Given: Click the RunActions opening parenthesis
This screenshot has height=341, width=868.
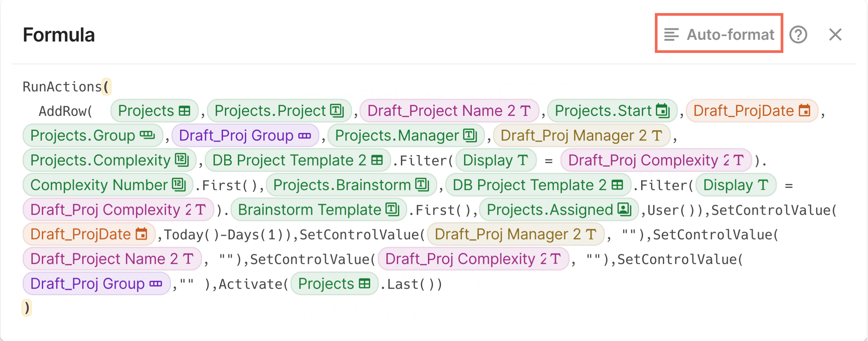Looking at the screenshot, I should point(106,87).
